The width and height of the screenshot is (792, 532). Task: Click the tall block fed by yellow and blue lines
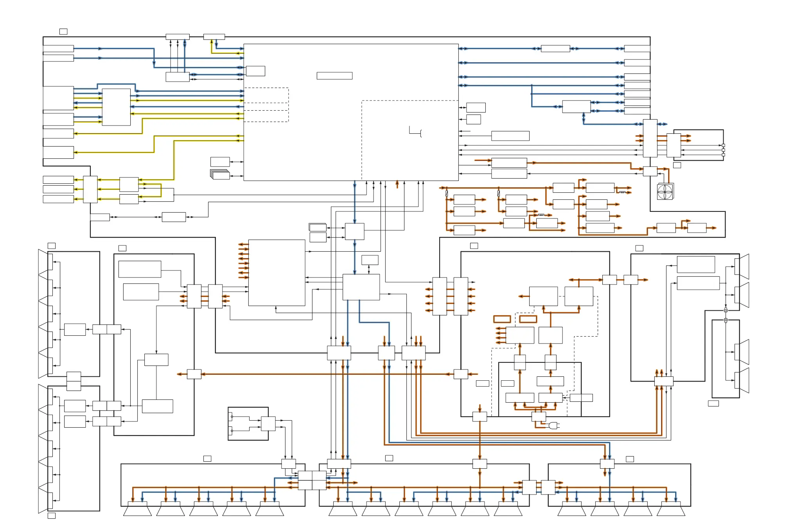pos(116,107)
